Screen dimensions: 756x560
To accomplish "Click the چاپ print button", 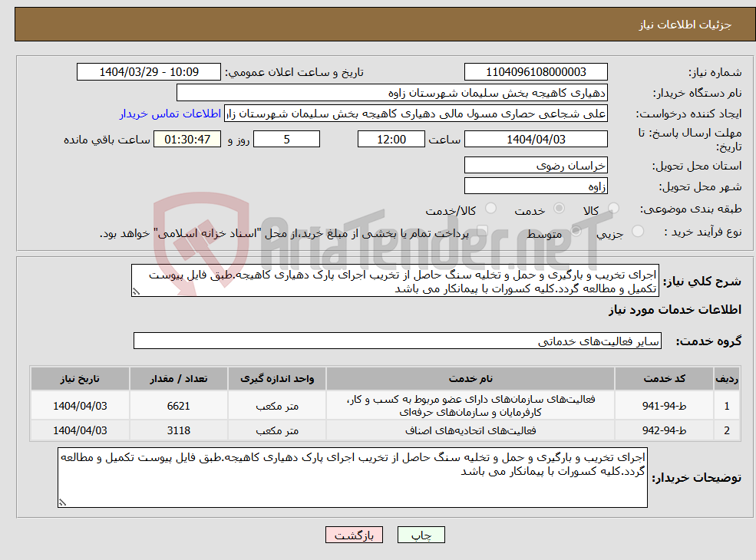I will (x=421, y=535).
